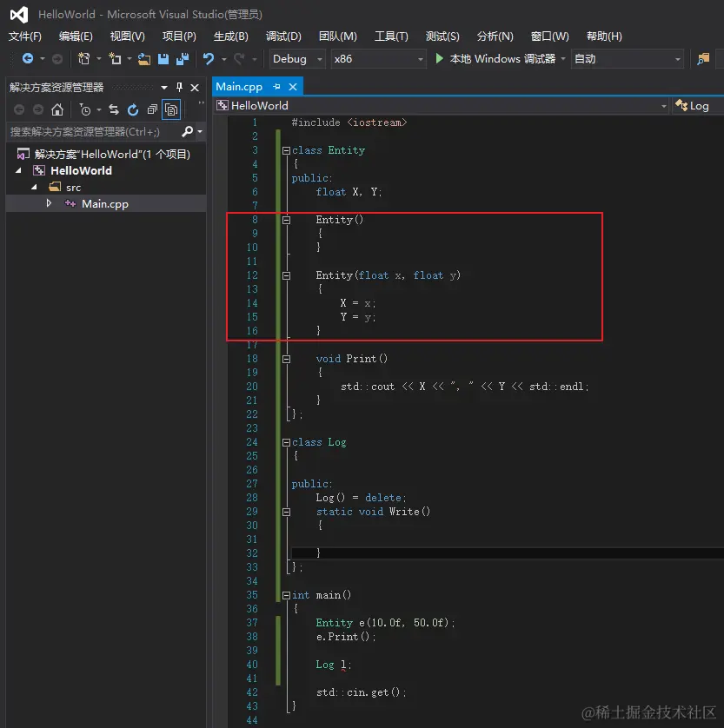Click the Find in Files icon at the toolbar's right end
724x728 pixels.
coord(703,59)
